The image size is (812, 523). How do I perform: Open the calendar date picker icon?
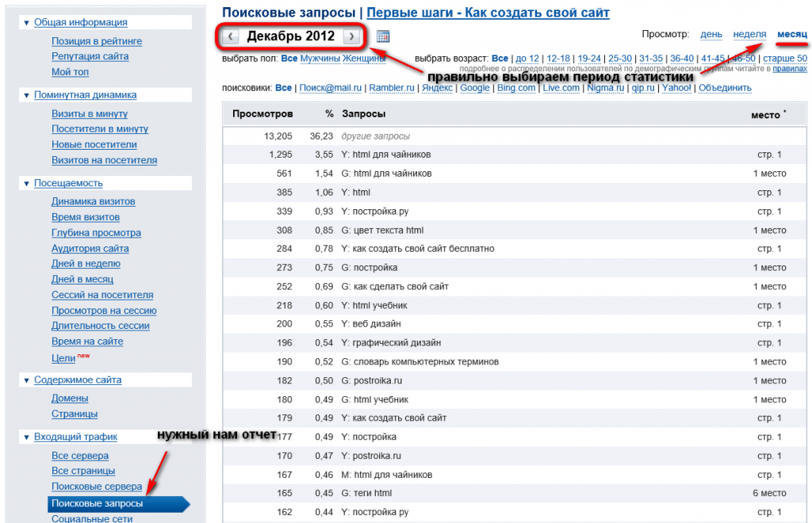click(x=383, y=36)
